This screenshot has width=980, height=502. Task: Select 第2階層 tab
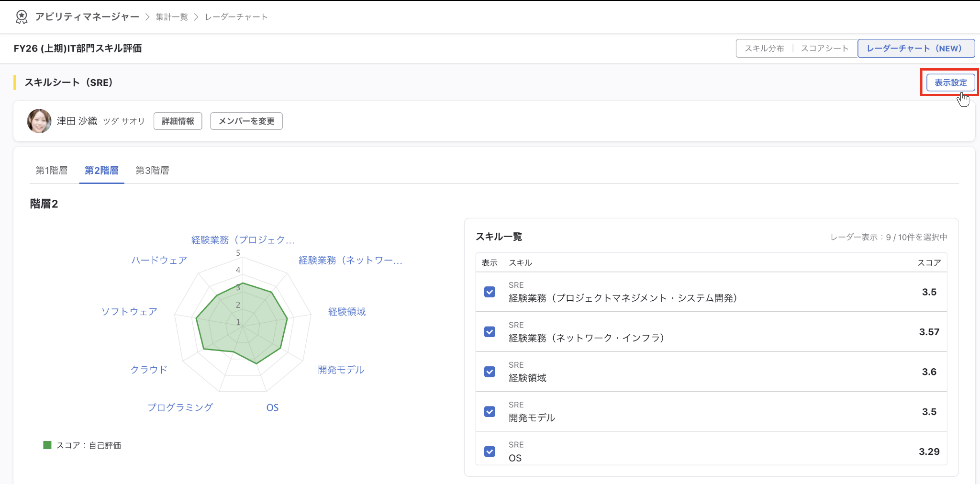101,170
